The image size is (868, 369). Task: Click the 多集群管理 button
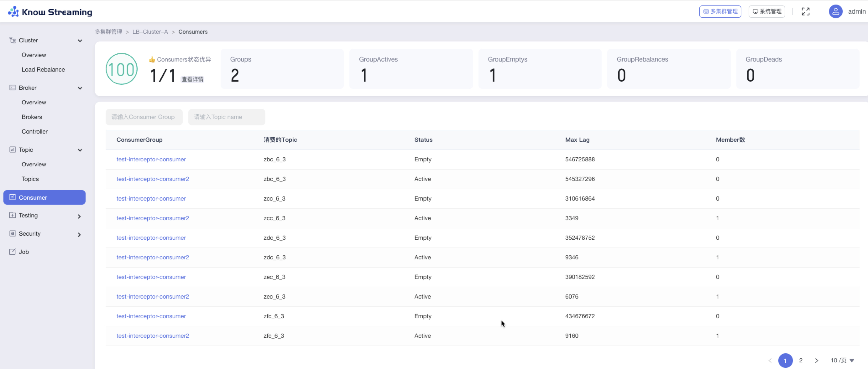(720, 11)
